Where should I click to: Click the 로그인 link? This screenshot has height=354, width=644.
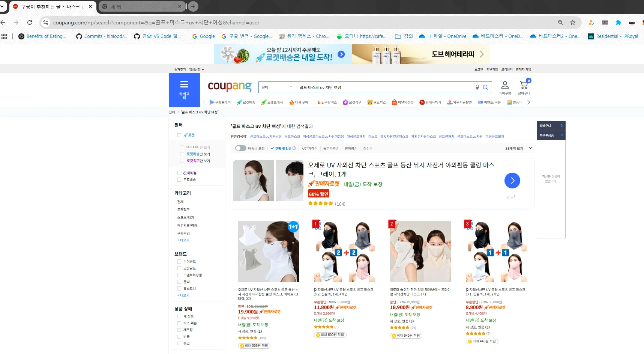coord(479,69)
